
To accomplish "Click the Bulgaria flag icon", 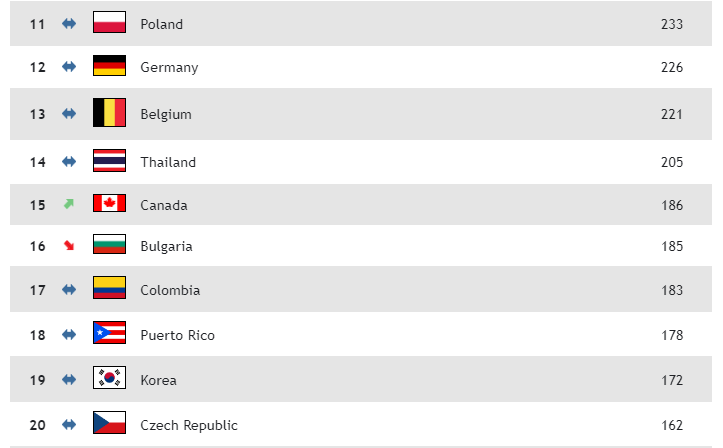I will (109, 245).
